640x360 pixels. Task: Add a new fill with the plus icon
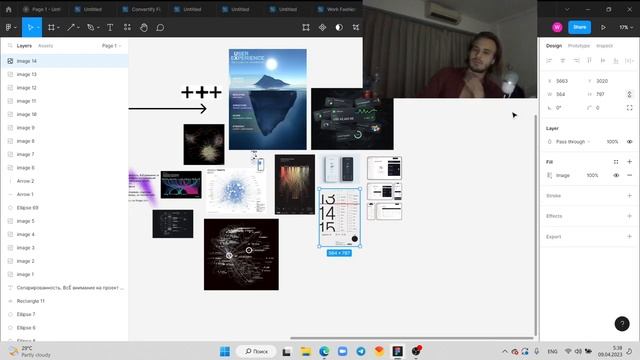click(x=629, y=162)
